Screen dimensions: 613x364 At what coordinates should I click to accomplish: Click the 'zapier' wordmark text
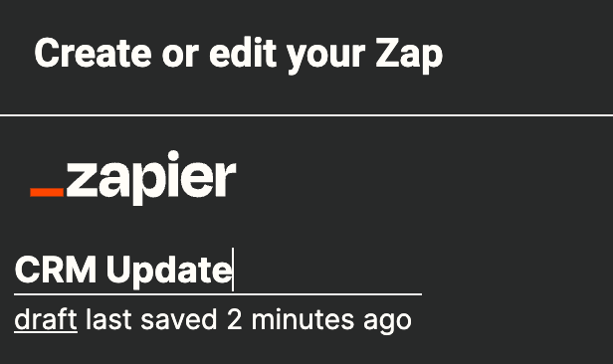tap(151, 178)
